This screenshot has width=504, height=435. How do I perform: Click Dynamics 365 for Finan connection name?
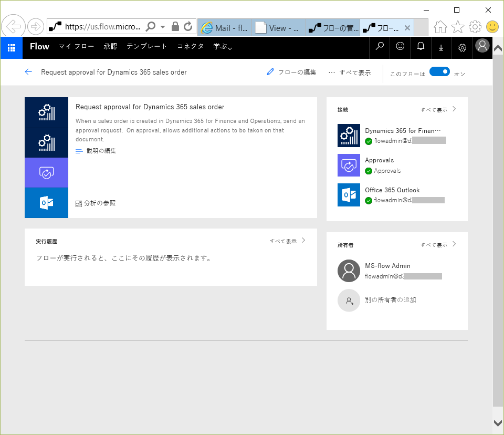coord(403,131)
